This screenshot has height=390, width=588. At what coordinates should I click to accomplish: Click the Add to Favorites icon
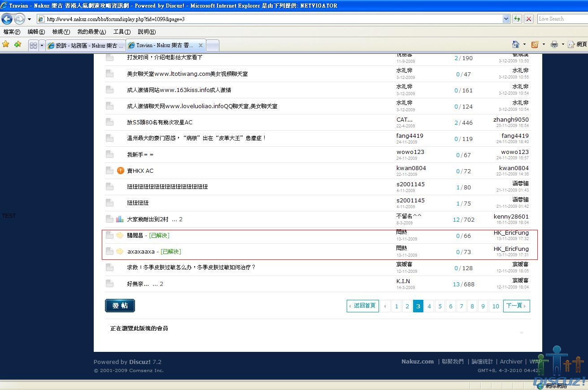(17, 44)
